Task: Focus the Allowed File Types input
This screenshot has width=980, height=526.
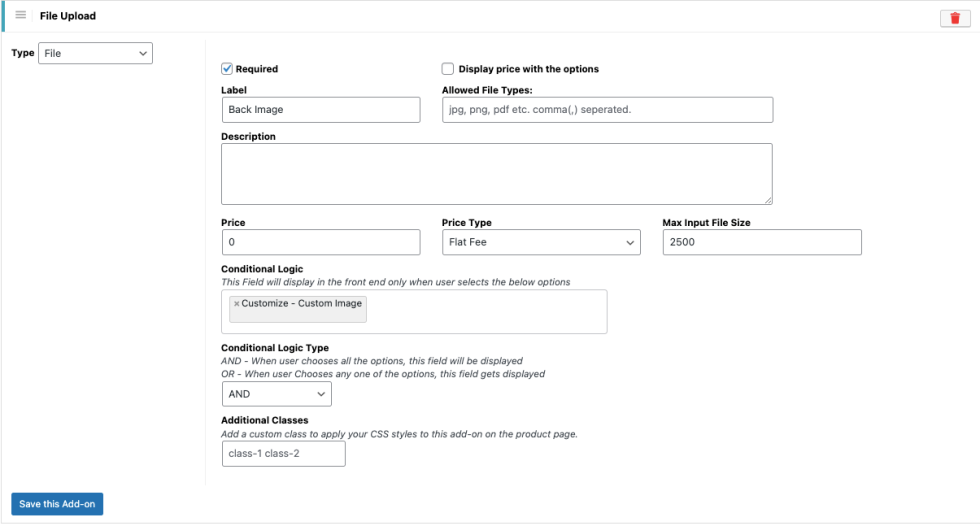Action: [607, 110]
